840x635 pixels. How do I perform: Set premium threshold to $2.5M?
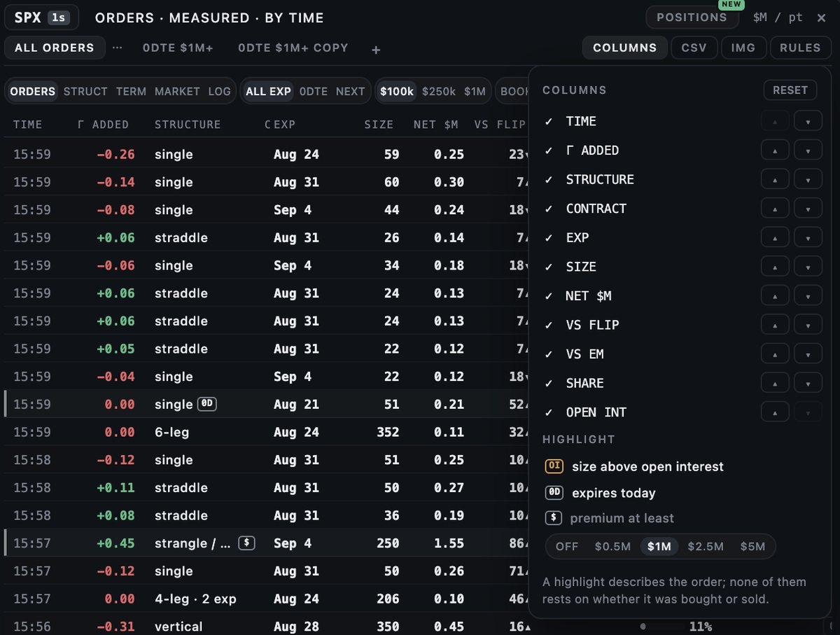[x=706, y=547]
